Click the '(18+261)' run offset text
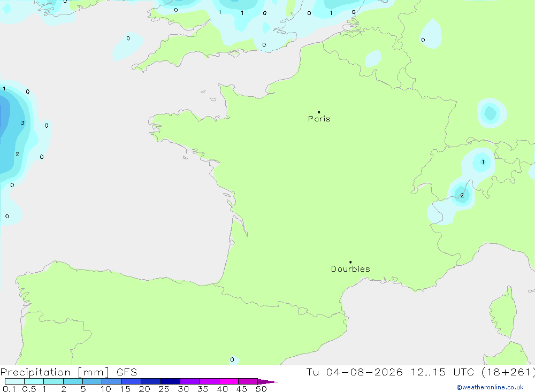This screenshot has height=392, width=535. tap(508, 372)
